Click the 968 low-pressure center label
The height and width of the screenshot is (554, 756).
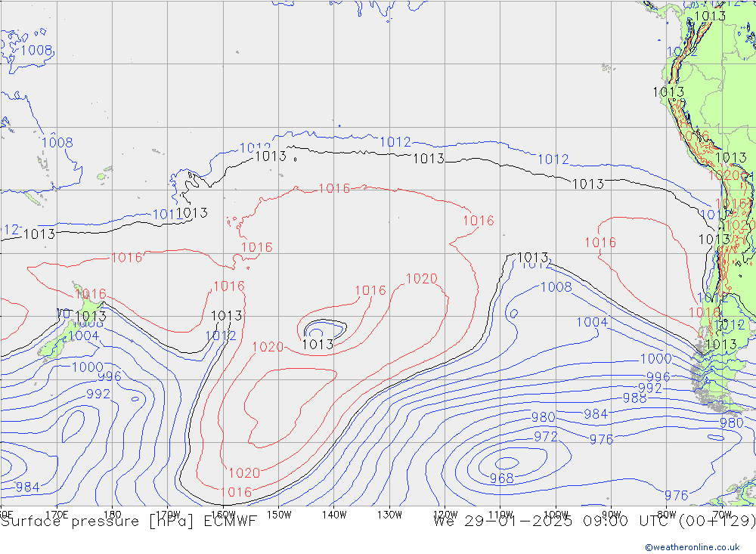pyautogui.click(x=501, y=478)
